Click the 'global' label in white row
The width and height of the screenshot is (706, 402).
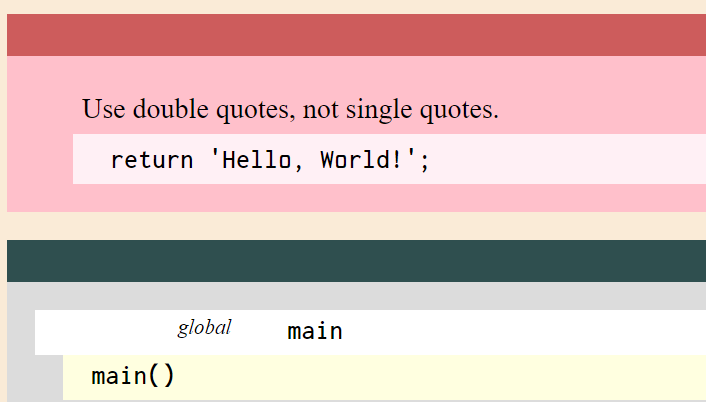[204, 329]
